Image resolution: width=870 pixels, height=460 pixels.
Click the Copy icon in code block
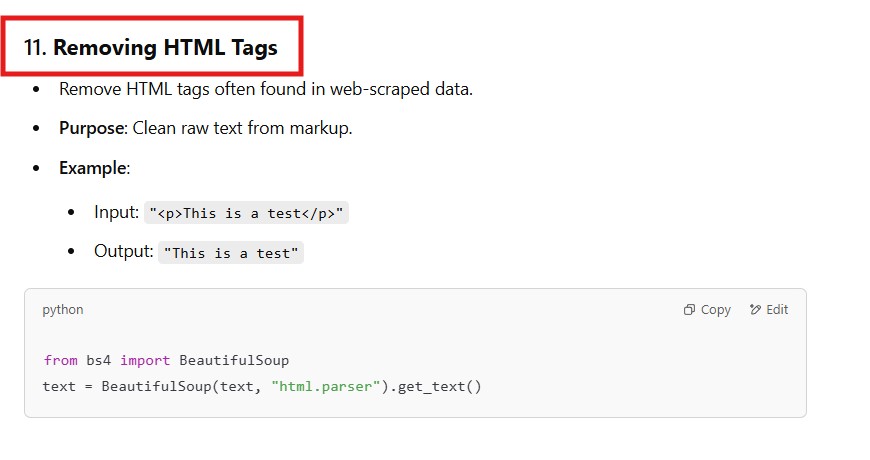pos(689,310)
